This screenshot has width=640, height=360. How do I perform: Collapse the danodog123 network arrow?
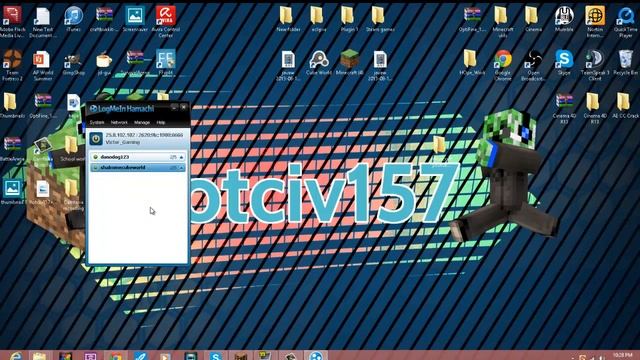181,157
